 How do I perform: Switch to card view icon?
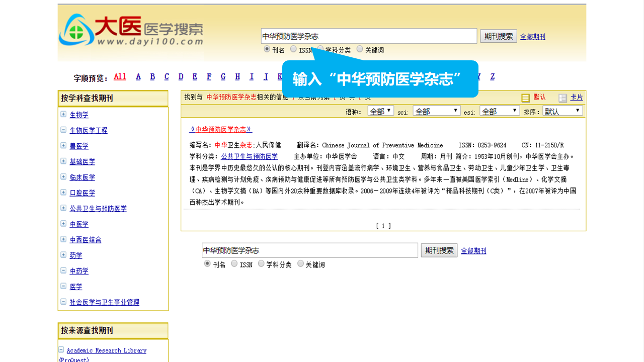coord(563,98)
